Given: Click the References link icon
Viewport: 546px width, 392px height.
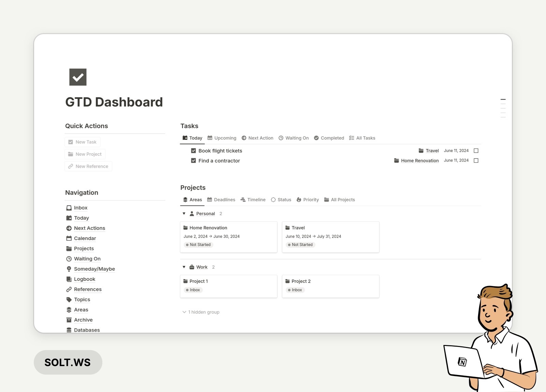Looking at the screenshot, I should point(69,289).
